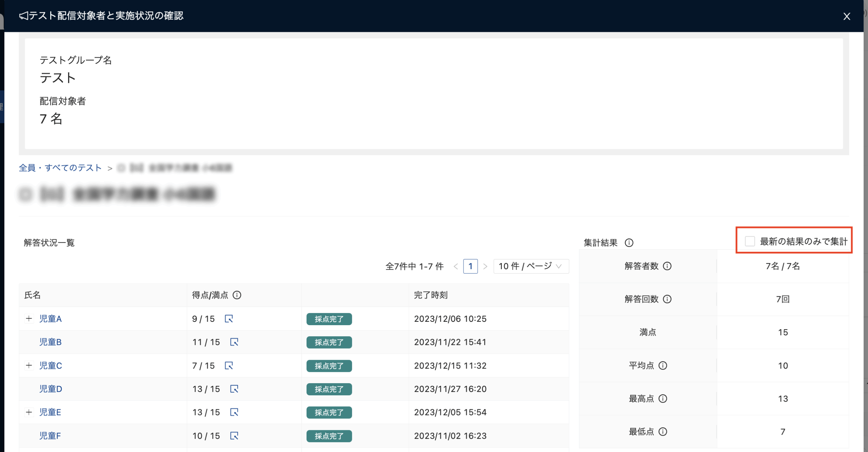Viewport: 868px width, 452px height.
Task: Enable 最新の結果のみで集計 checkbox
Action: (x=750, y=241)
